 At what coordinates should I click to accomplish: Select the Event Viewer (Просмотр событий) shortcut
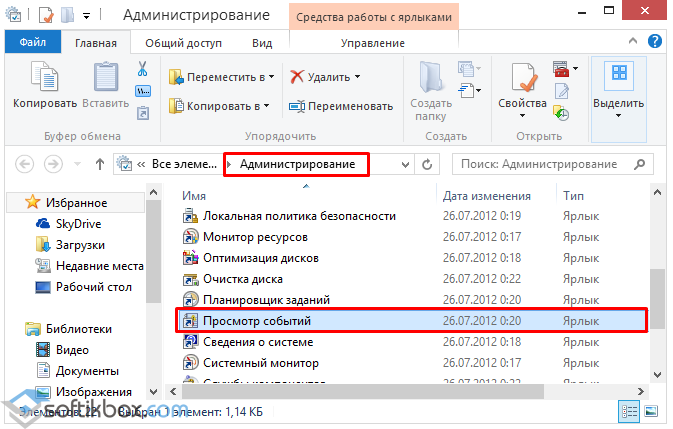point(259,320)
